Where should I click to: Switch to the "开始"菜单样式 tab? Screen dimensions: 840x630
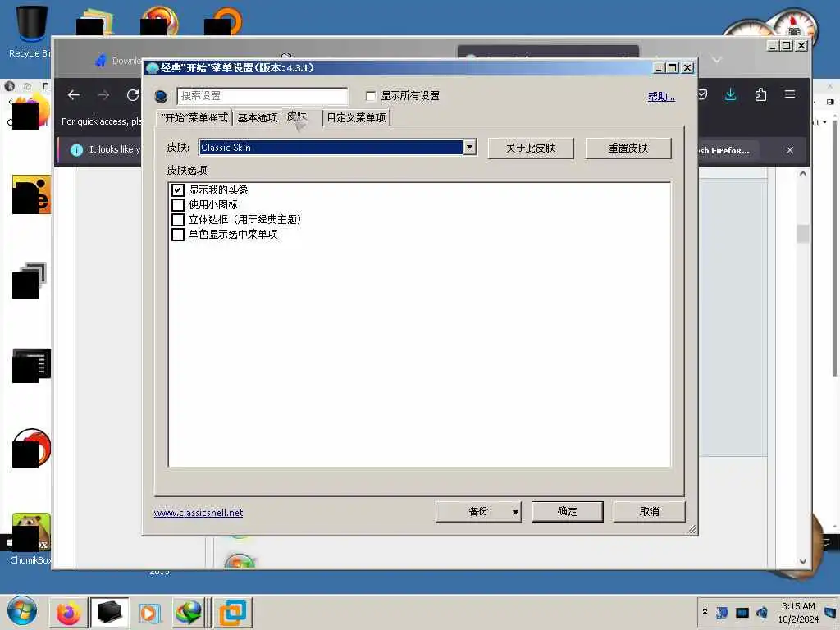pyautogui.click(x=194, y=118)
